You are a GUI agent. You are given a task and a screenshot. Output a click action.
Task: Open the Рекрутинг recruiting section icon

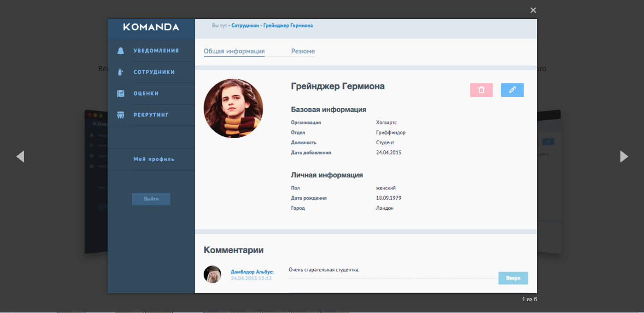click(x=122, y=115)
